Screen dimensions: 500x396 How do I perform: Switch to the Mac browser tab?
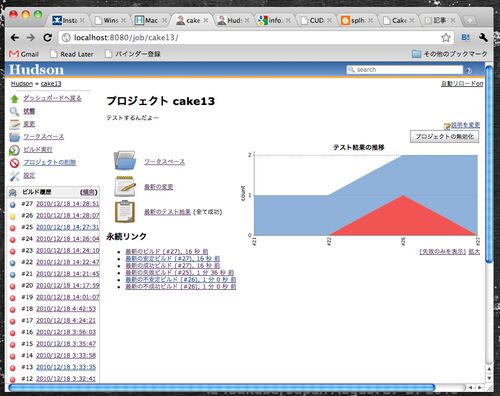pos(151,21)
